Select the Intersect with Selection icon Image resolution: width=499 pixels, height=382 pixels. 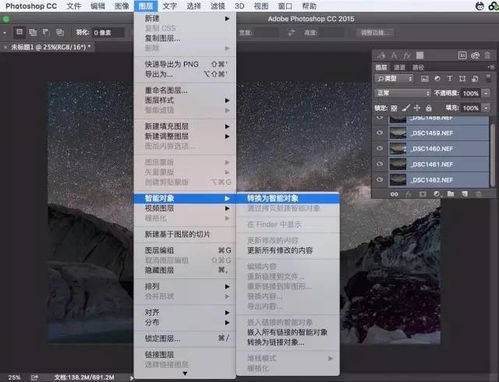click(60, 32)
